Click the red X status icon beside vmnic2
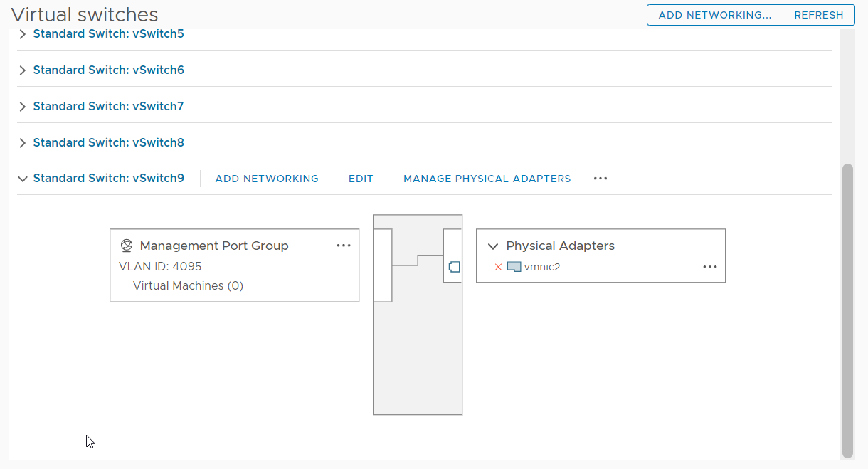This screenshot has height=469, width=868. tap(498, 267)
